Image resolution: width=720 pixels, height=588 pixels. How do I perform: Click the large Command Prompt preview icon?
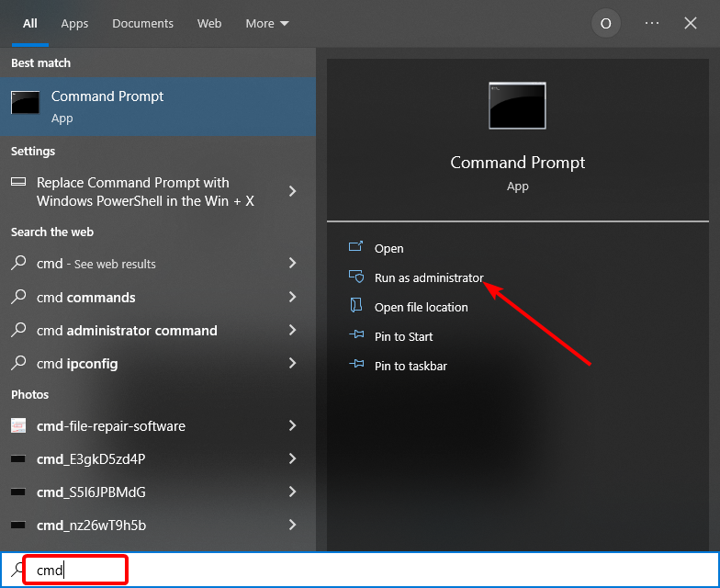(x=518, y=106)
